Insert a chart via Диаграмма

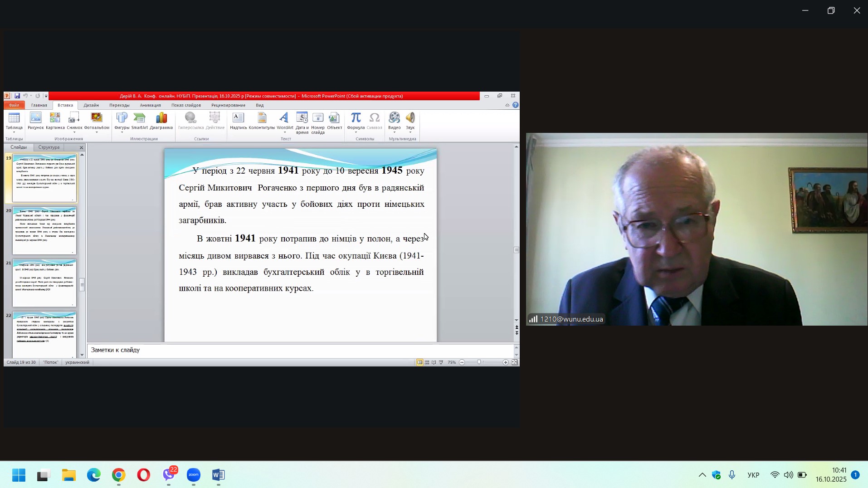[161, 121]
